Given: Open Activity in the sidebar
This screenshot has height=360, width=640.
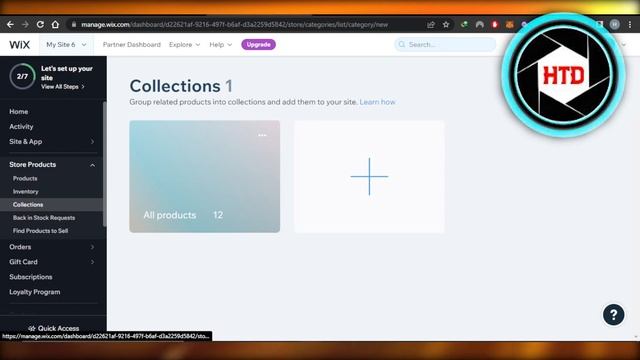Looking at the screenshot, I should 21,127.
